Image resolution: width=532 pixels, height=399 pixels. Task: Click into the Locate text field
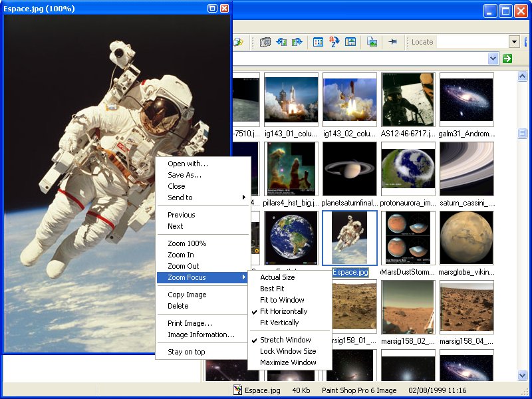[x=473, y=42]
